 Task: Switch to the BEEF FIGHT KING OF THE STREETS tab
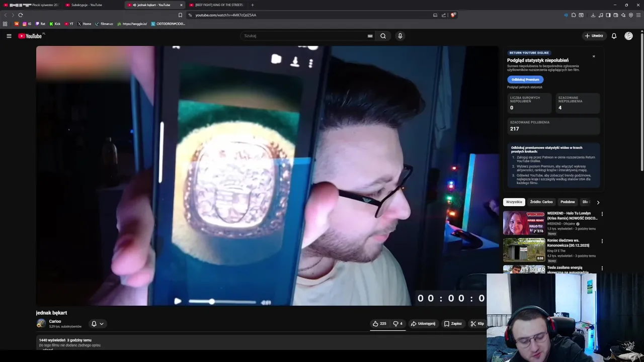[216, 5]
